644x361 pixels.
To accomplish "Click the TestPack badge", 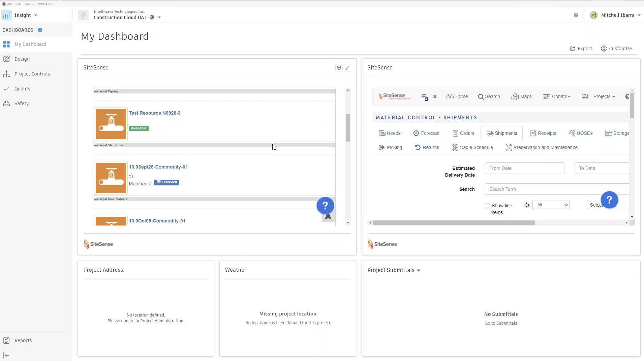I will pyautogui.click(x=167, y=182).
